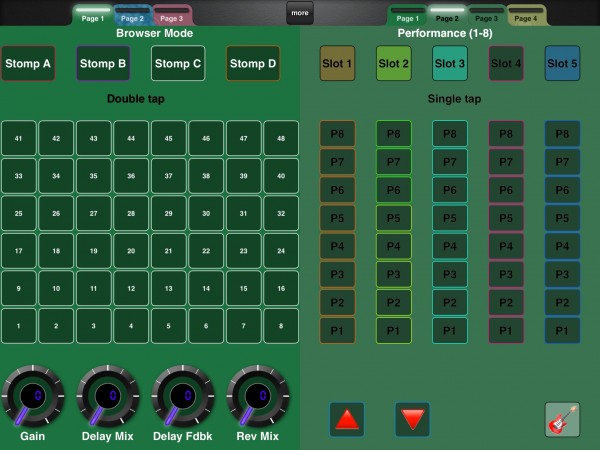Open Page 3 tab in Performance panel
The image size is (600, 450).
pos(486,15)
